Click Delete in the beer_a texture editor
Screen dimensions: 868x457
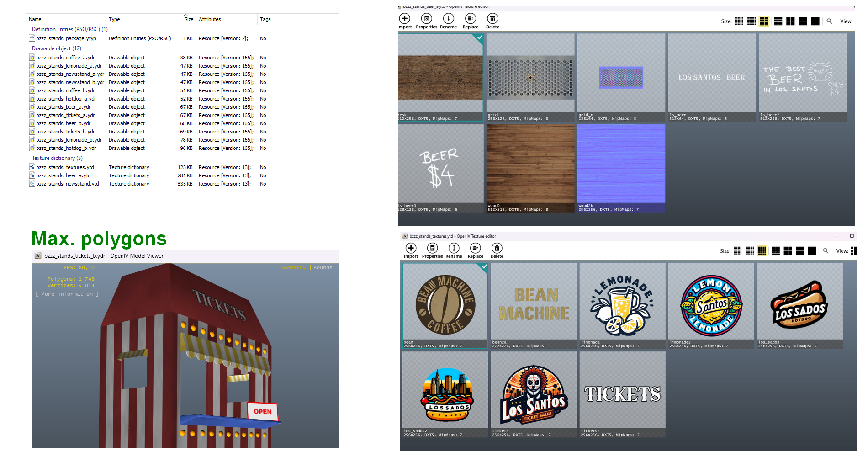click(492, 21)
